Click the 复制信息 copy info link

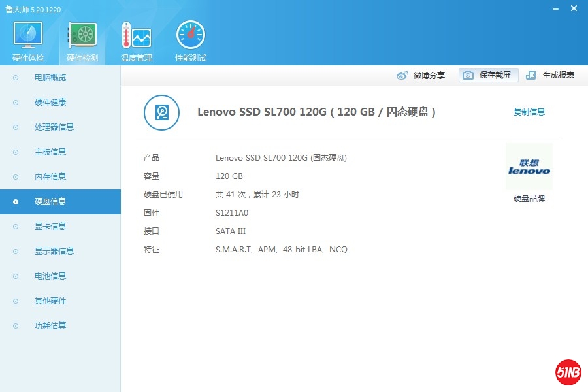529,112
